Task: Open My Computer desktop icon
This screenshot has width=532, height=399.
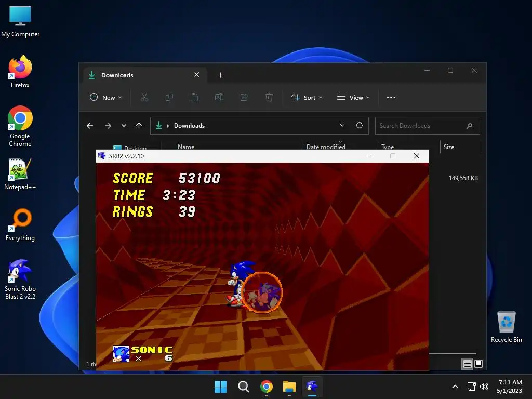Action: tap(20, 21)
